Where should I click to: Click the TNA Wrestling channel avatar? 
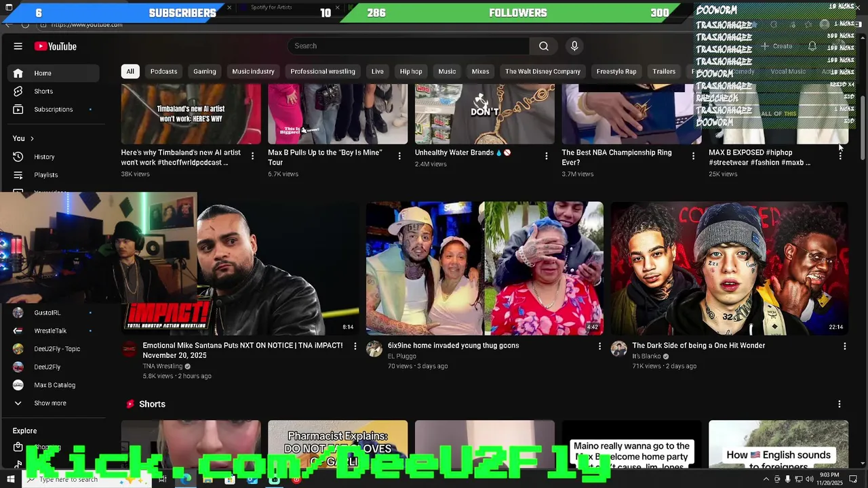(129, 349)
